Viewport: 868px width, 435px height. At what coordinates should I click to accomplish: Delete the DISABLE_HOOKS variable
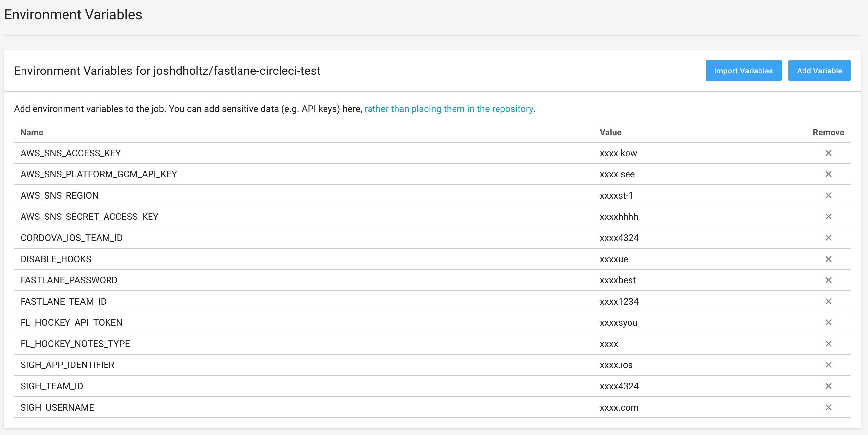pos(828,259)
